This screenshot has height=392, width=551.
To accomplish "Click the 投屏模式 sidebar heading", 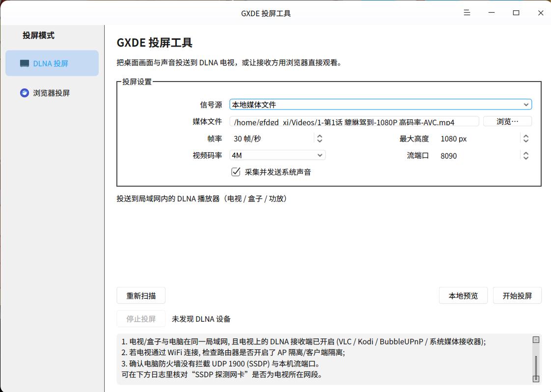I will [38, 35].
